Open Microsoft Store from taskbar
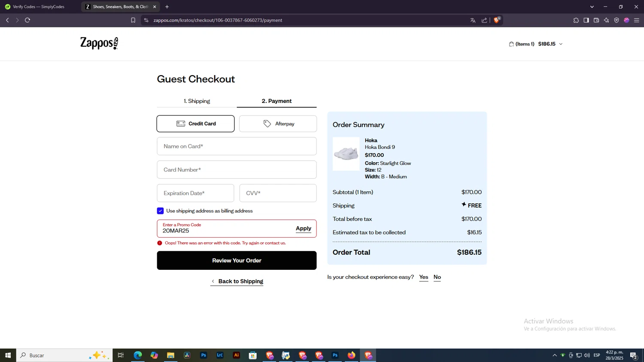Image resolution: width=644 pixels, height=362 pixels. (253, 355)
